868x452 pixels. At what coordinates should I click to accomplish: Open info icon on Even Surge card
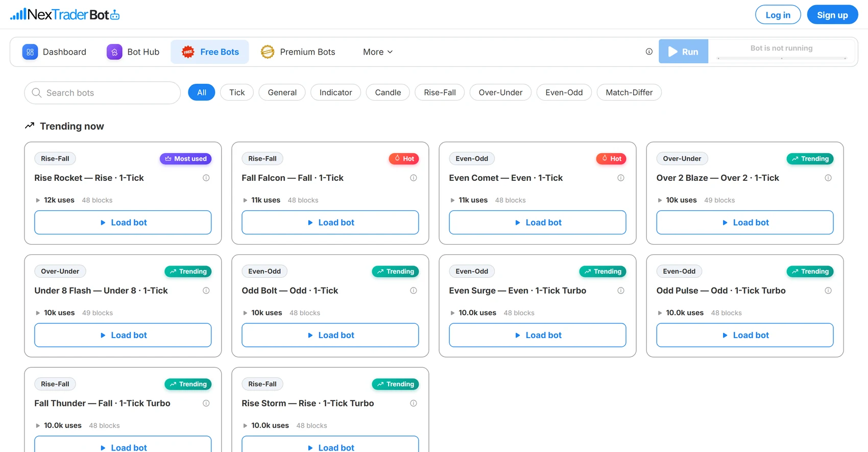coord(621,291)
